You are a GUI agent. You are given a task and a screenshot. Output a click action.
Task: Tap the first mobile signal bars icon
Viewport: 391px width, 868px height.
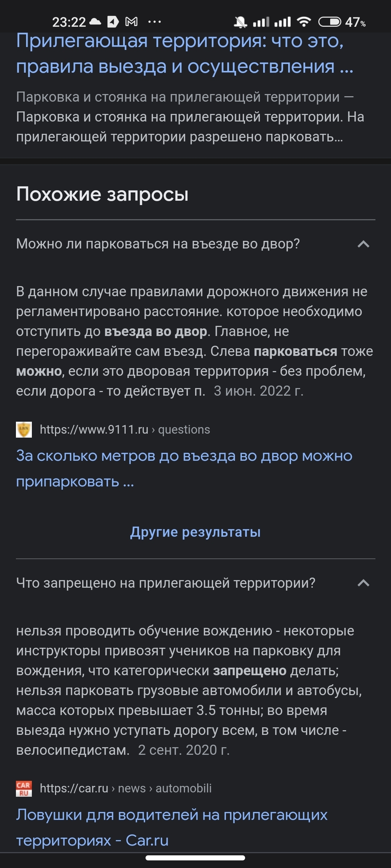tap(261, 22)
